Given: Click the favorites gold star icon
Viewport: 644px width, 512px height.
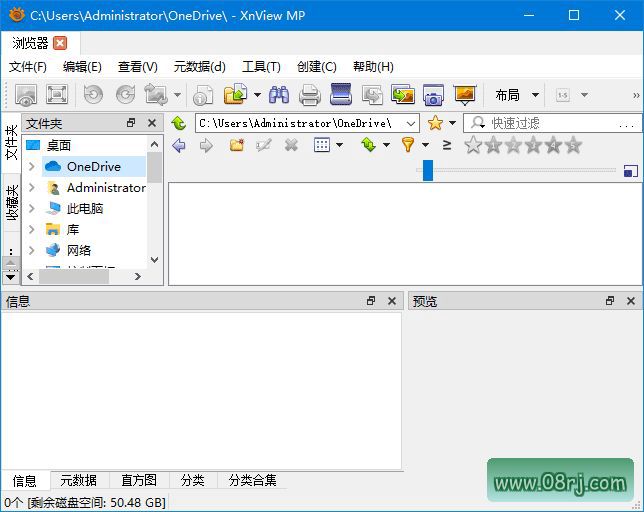Looking at the screenshot, I should 435,123.
